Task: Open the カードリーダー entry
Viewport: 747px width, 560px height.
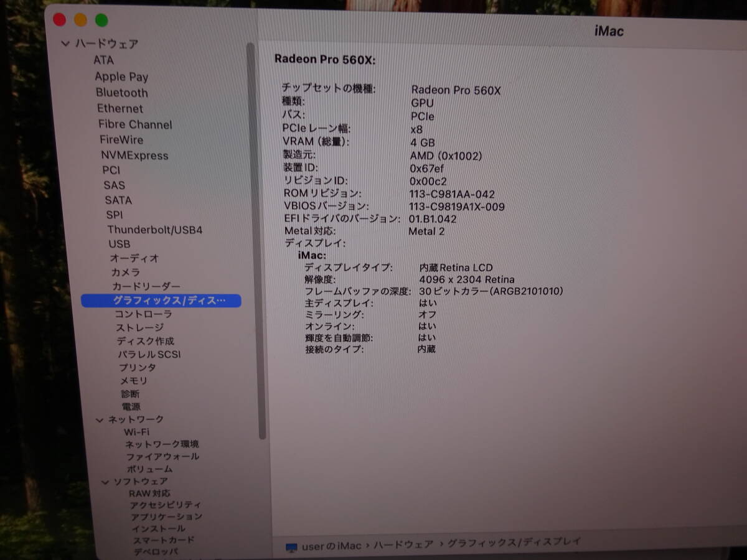Action: point(146,287)
